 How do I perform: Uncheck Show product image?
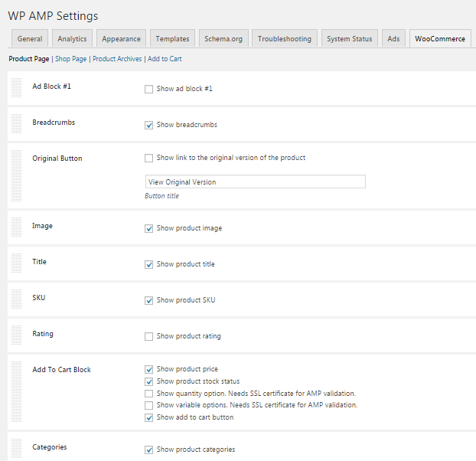point(148,229)
